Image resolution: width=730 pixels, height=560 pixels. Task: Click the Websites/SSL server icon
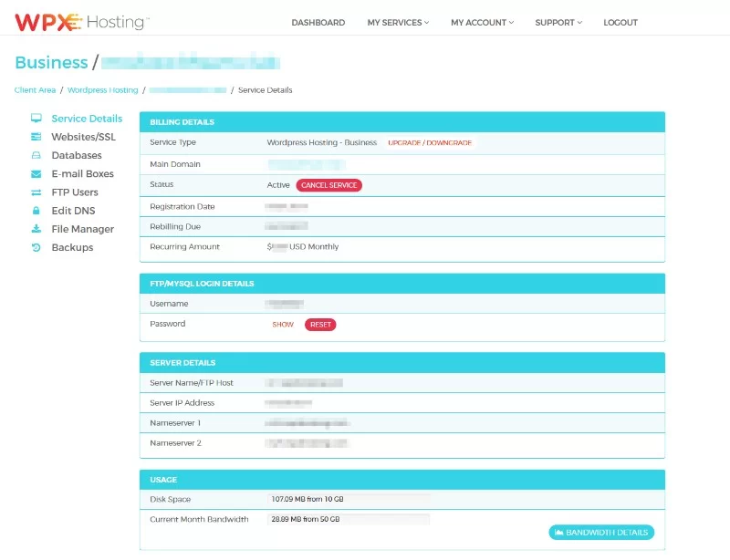coord(36,137)
